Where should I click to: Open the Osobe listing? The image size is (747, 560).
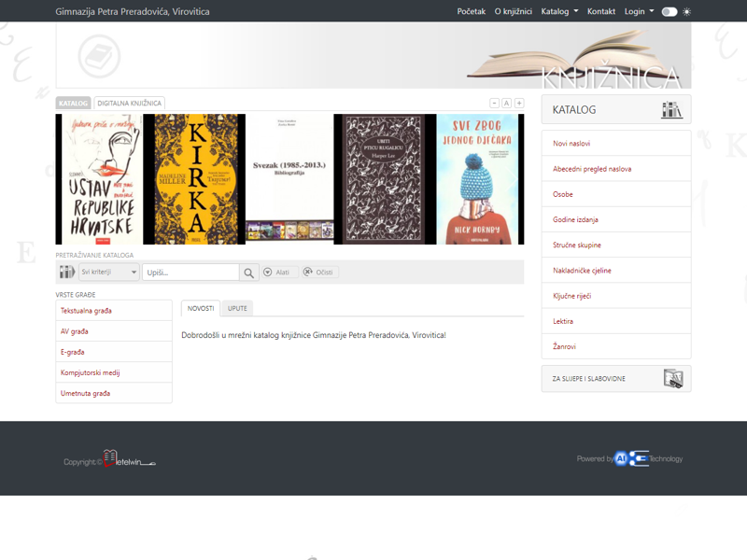616,194
